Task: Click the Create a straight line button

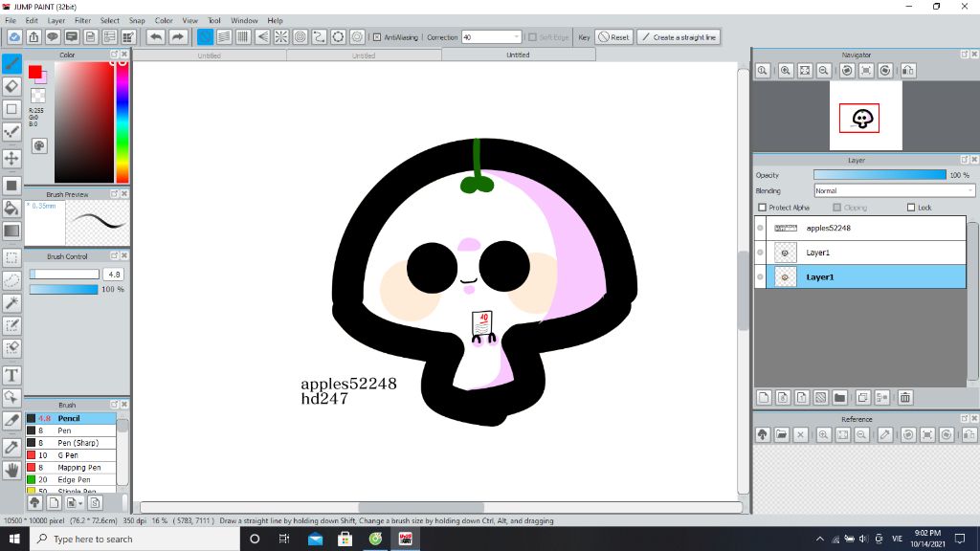Action: (679, 37)
